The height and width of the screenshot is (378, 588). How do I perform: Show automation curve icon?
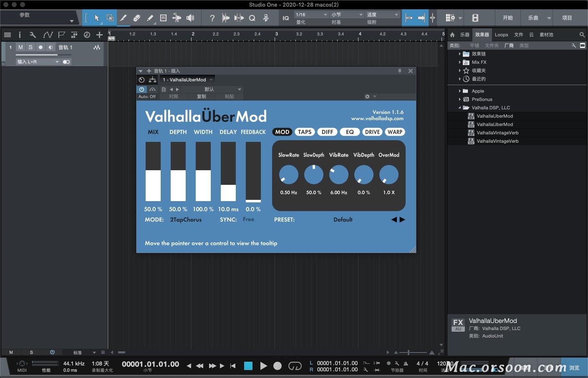click(x=48, y=35)
